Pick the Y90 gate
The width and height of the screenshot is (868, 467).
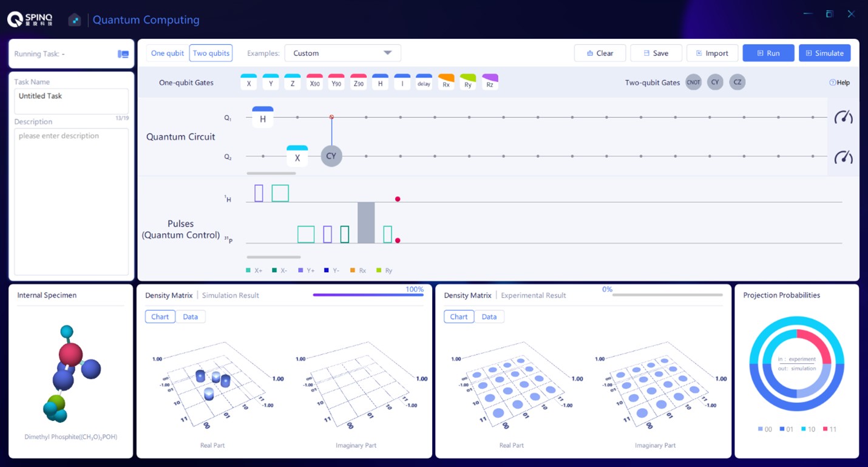pyautogui.click(x=336, y=82)
